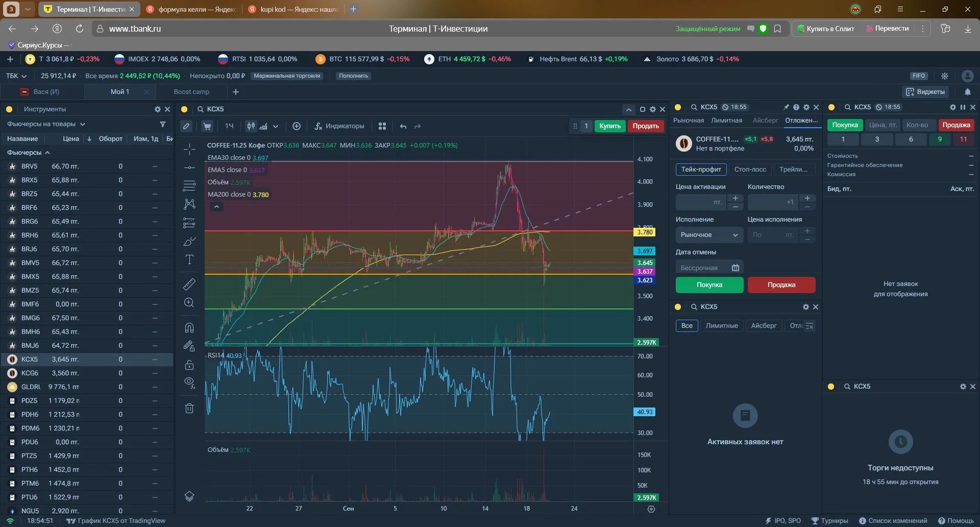
Task: Pause the order book updates
Action: (x=963, y=107)
